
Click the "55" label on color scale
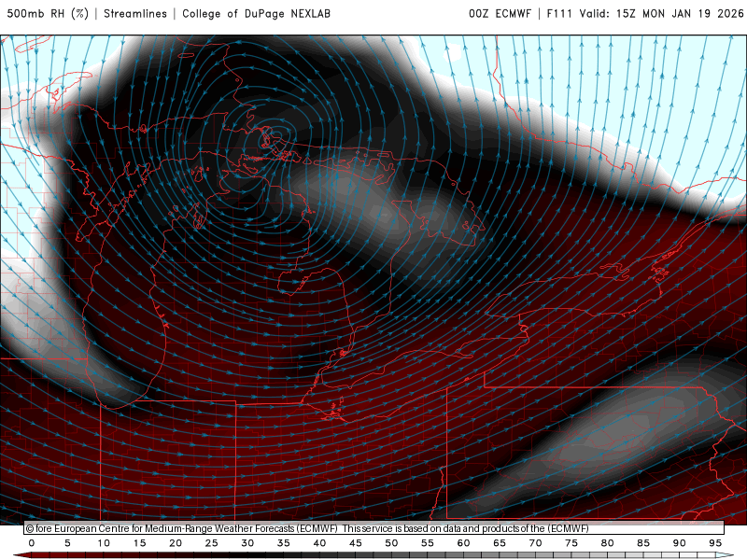click(x=428, y=543)
